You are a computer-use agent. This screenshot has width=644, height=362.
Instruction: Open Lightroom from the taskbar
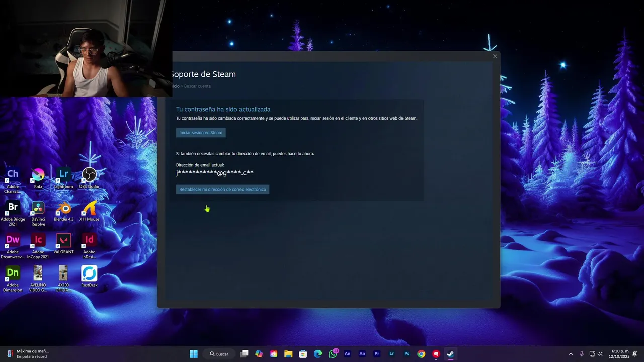[x=391, y=354]
